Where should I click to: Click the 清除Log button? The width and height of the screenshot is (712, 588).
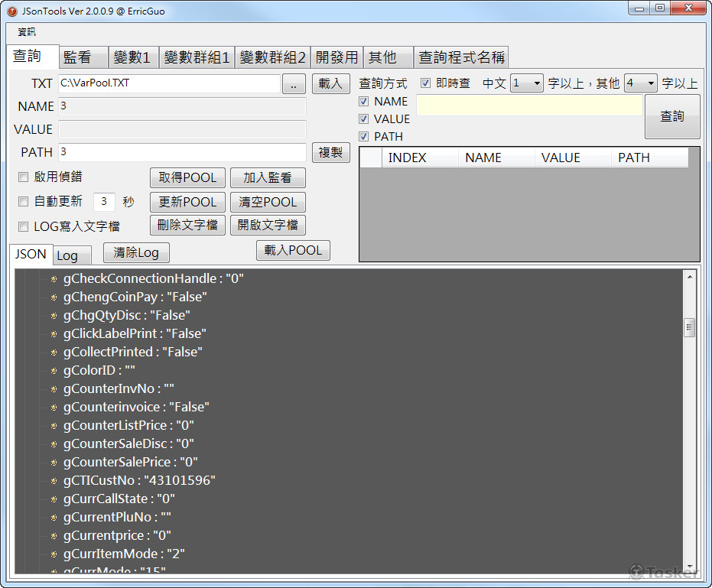point(136,252)
